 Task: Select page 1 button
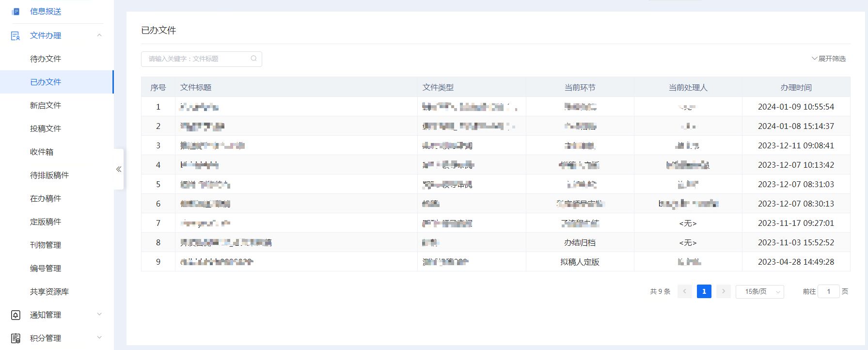(704, 291)
